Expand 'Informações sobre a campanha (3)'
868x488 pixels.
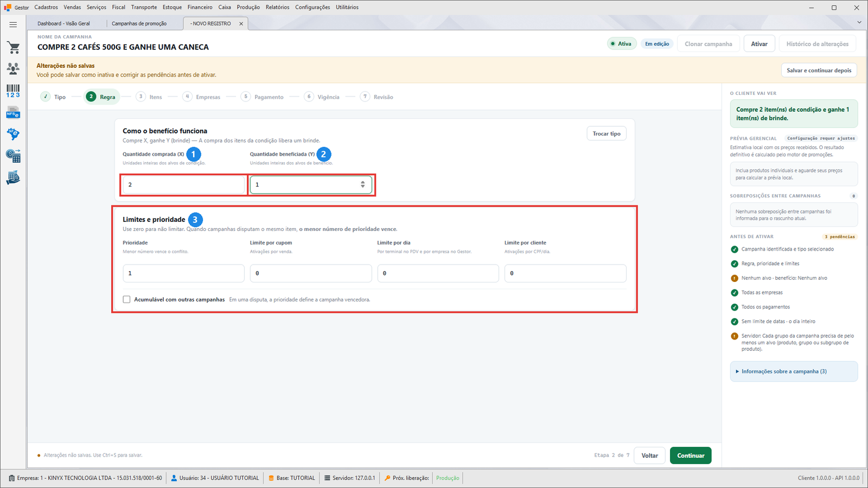pyautogui.click(x=794, y=371)
